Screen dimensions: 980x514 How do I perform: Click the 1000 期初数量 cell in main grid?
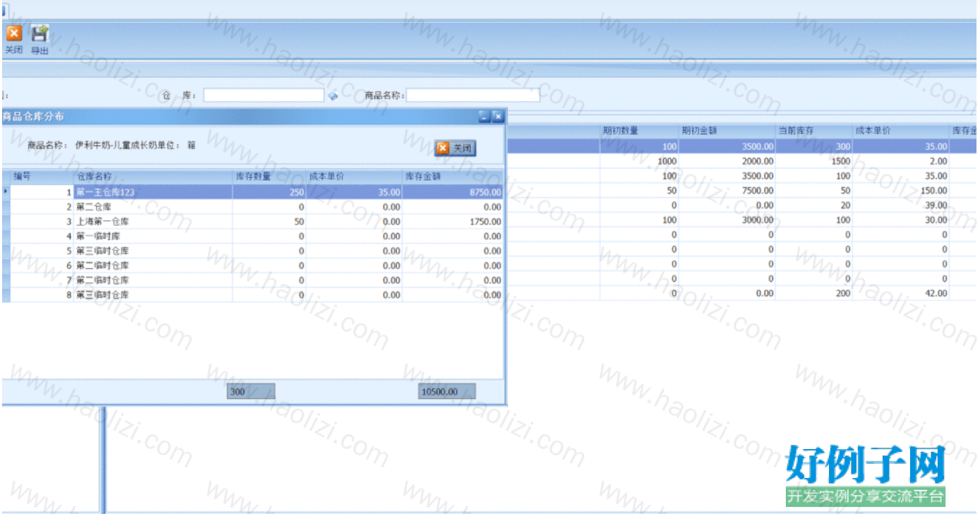[x=640, y=161]
